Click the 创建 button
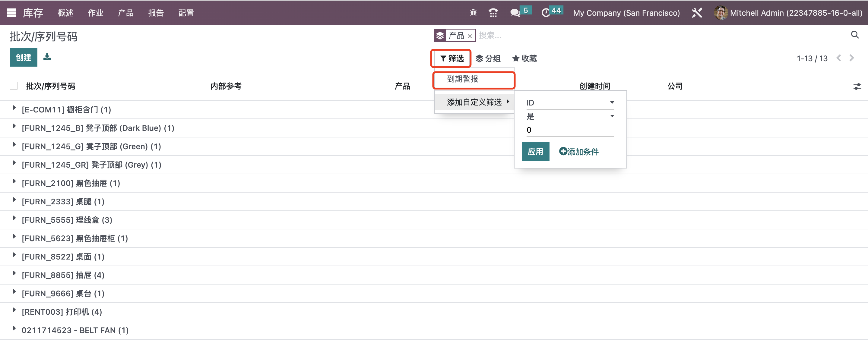The image size is (868, 340). pos(23,57)
